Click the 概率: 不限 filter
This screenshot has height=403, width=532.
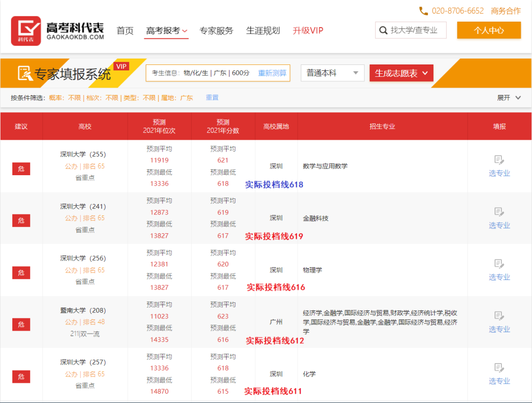pos(65,98)
